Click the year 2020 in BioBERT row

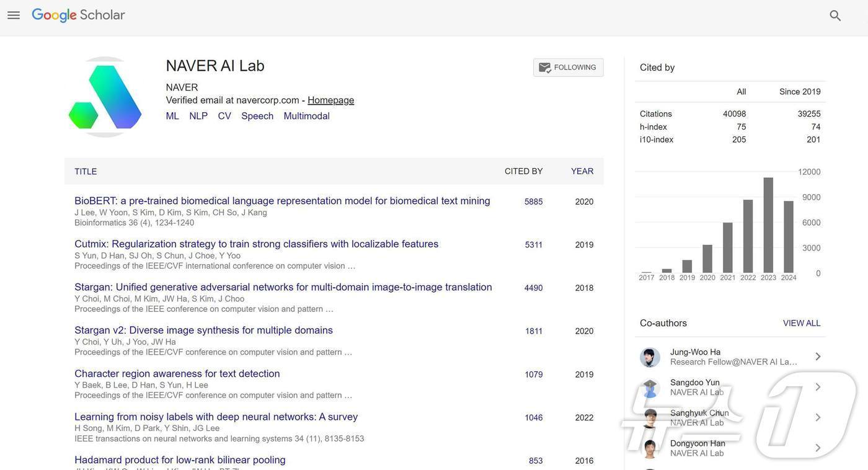(x=584, y=202)
